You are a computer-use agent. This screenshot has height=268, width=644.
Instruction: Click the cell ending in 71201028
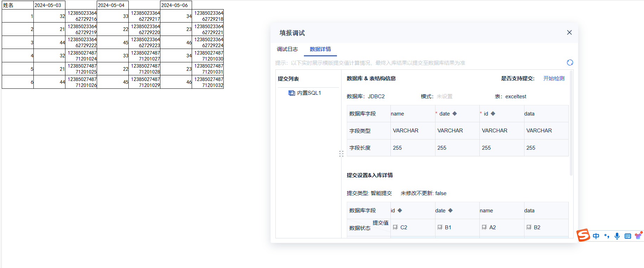[144, 69]
